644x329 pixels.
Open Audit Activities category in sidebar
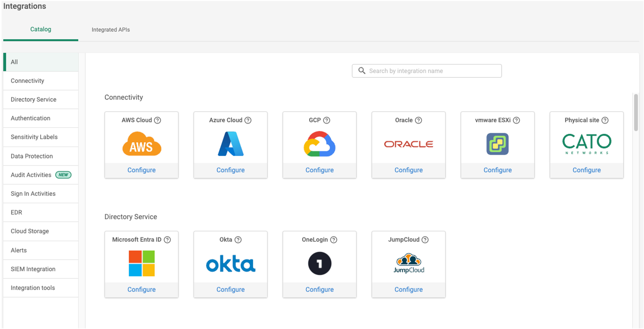click(x=31, y=175)
